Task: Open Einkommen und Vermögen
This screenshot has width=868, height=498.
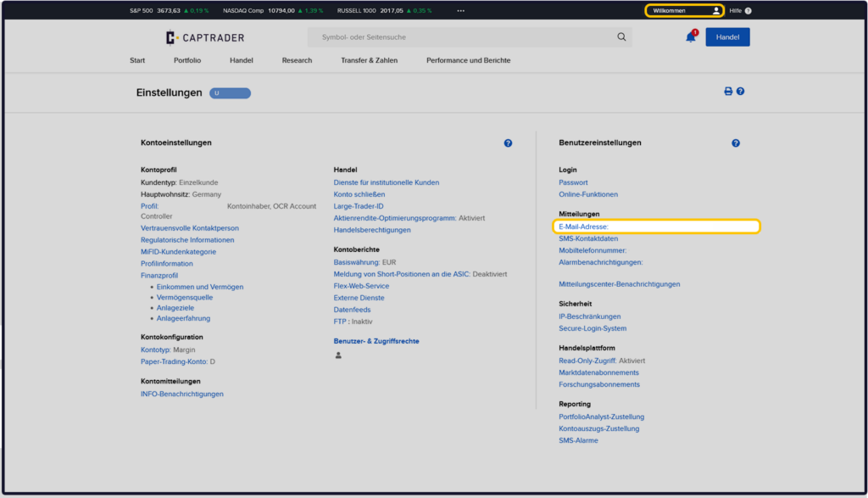Action: pyautogui.click(x=200, y=287)
